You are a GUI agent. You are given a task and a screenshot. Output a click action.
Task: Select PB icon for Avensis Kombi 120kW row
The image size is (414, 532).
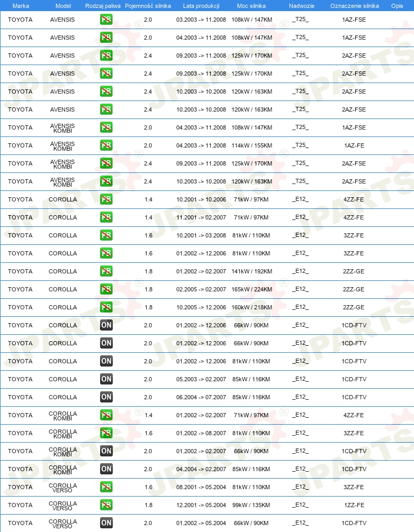[x=106, y=181]
